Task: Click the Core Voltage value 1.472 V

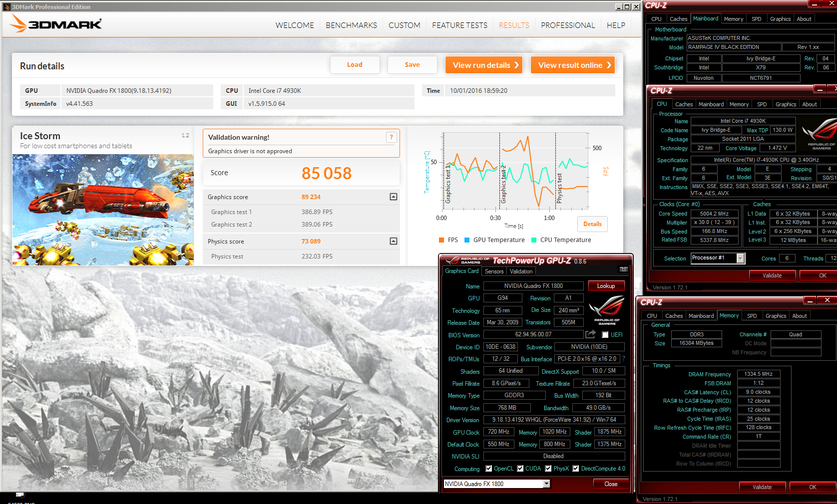Action: tap(778, 148)
